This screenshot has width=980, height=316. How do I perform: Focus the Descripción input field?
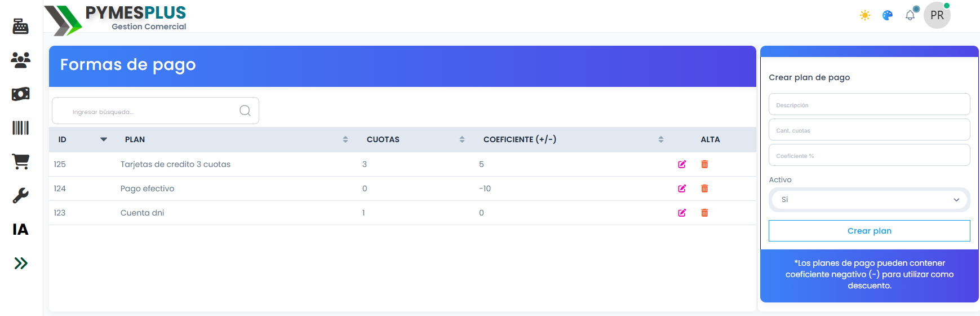[x=869, y=104]
